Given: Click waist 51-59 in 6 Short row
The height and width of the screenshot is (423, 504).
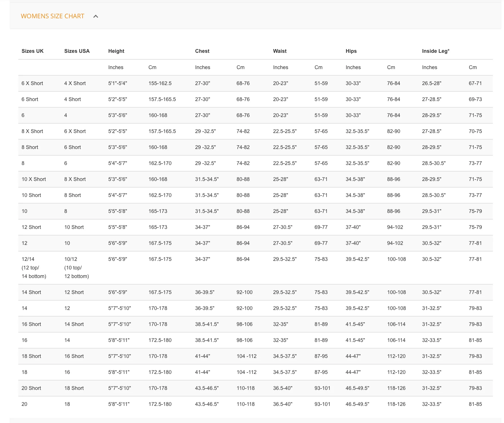Looking at the screenshot, I should click(x=321, y=99).
